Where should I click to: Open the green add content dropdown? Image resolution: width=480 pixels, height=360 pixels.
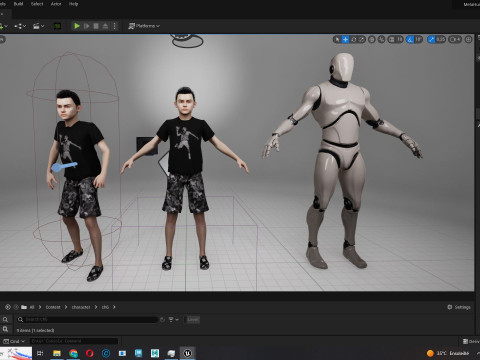tap(3, 26)
